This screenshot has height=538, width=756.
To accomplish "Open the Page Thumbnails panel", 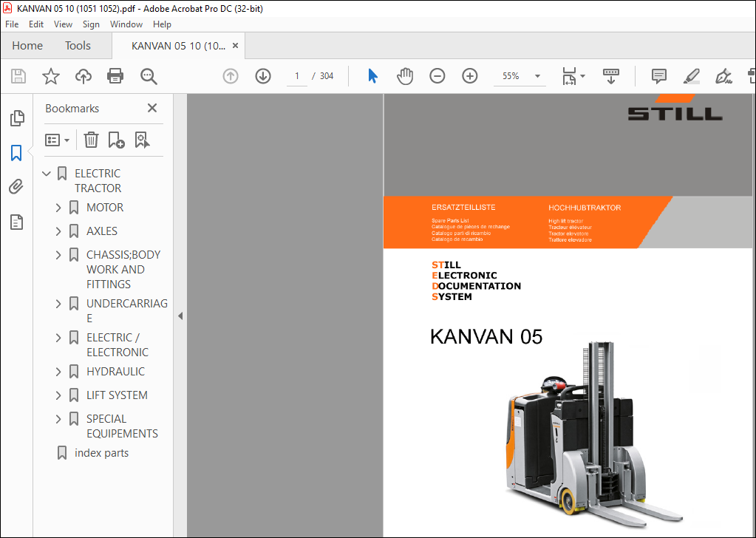I will 17,118.
